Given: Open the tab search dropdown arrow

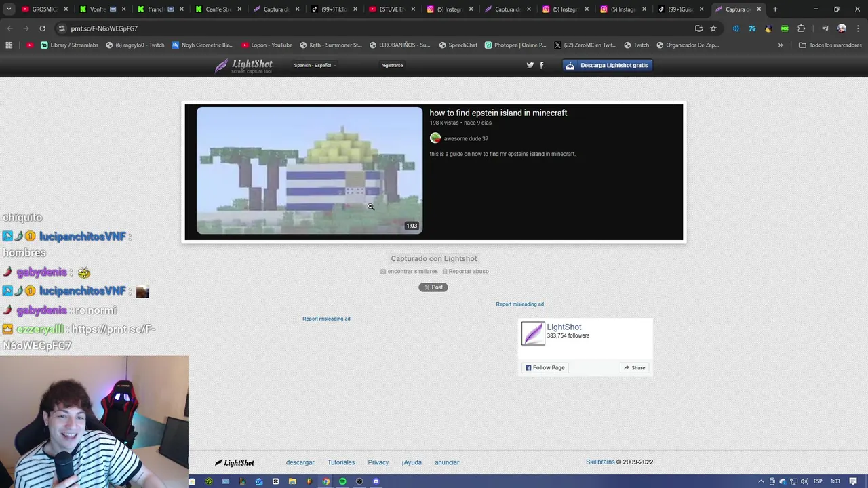Looking at the screenshot, I should [9, 9].
